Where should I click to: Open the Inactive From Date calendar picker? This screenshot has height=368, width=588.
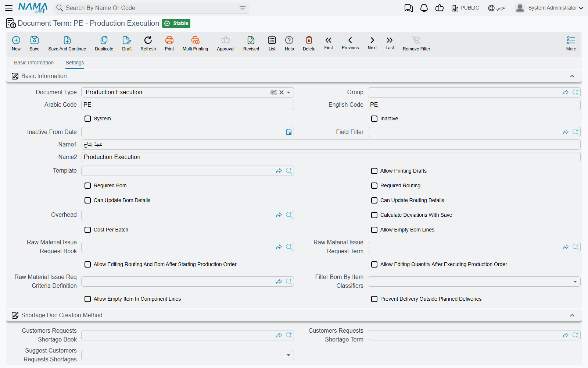click(289, 132)
